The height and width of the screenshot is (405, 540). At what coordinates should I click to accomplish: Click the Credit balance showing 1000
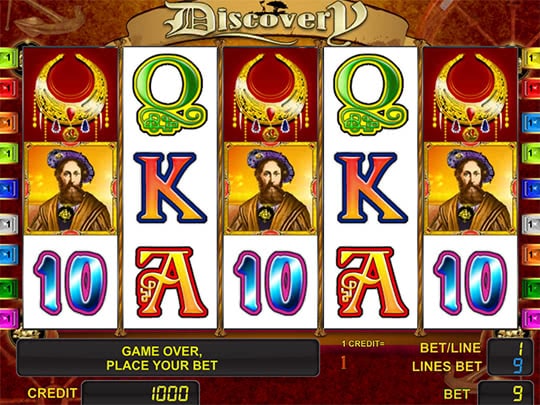(x=141, y=393)
